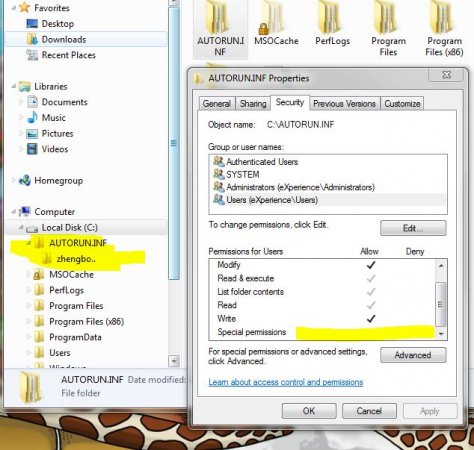Expand the Homegroup node
Screen dimensions: 474x450
(x=14, y=180)
